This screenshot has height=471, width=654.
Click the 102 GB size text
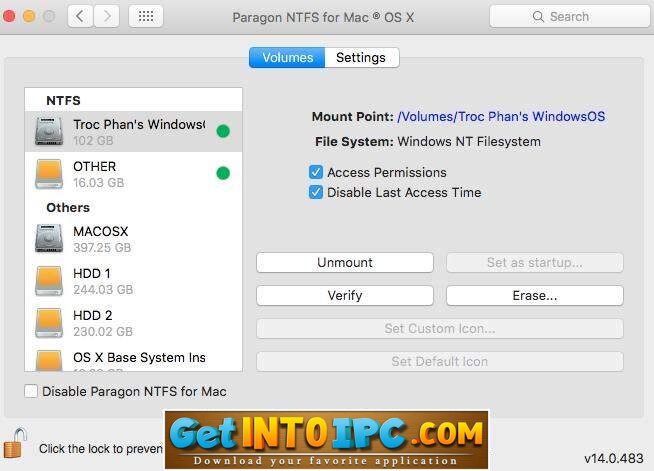coord(93,141)
